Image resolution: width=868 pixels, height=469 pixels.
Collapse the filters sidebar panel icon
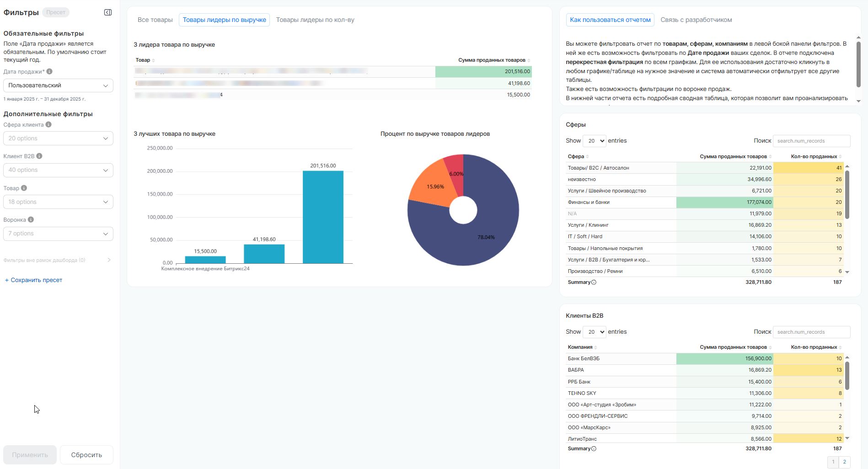(x=108, y=12)
